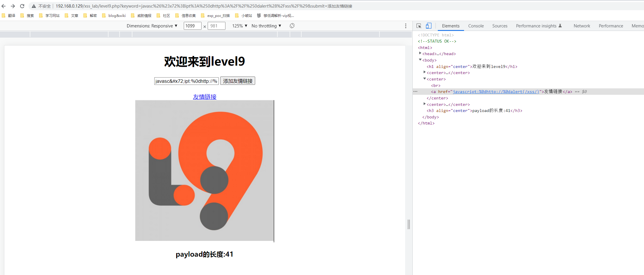Switch to the Sources tab
This screenshot has width=644, height=275.
tap(500, 26)
